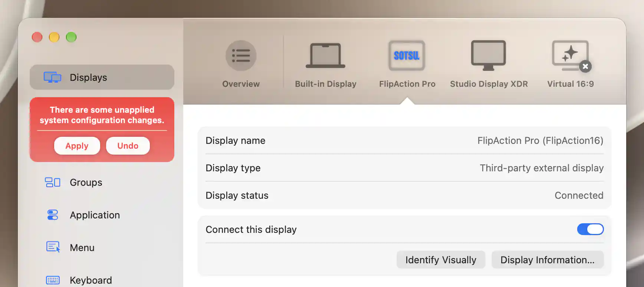Open the Overview list icon

[241, 56]
